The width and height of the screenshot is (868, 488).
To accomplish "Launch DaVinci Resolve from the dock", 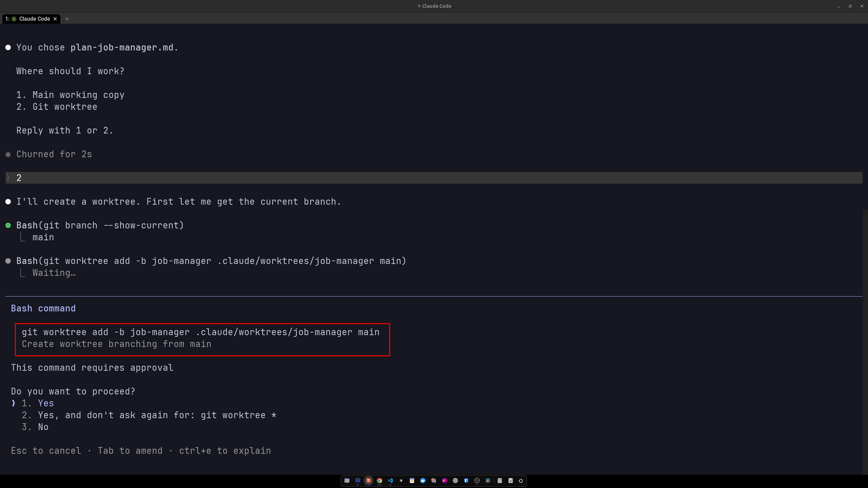I will tap(488, 481).
